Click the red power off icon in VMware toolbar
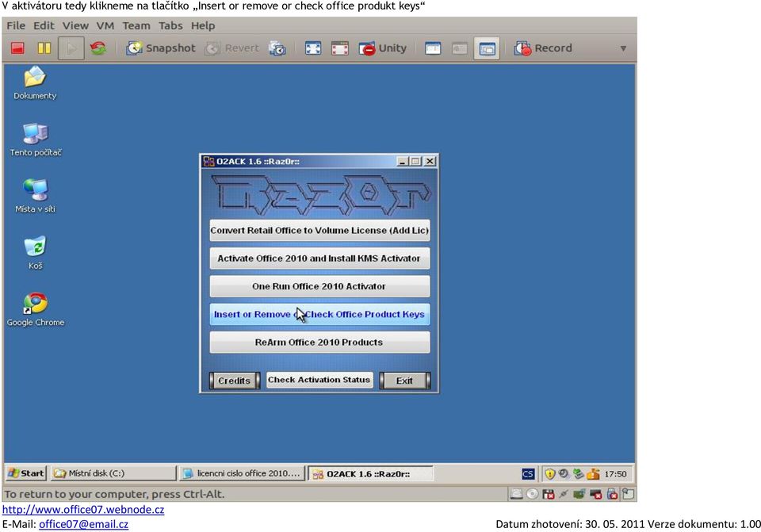Image resolution: width=761 pixels, height=532 pixels. [x=18, y=48]
